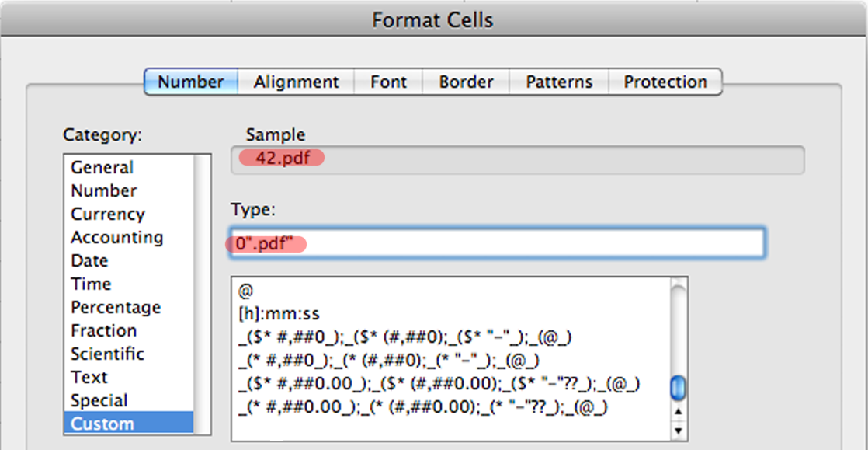Screen dimensions: 868x450
Task: Click inside the Type input field
Action: coord(497,242)
